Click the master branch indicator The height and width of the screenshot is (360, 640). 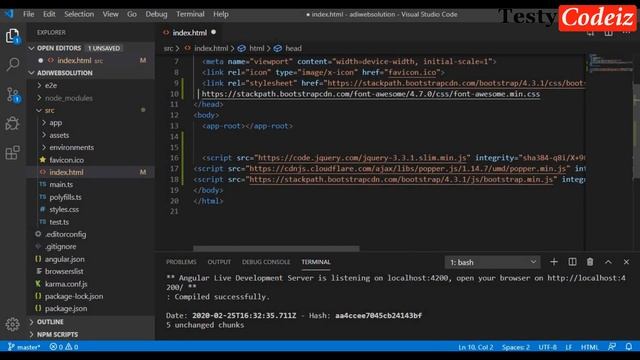24,347
